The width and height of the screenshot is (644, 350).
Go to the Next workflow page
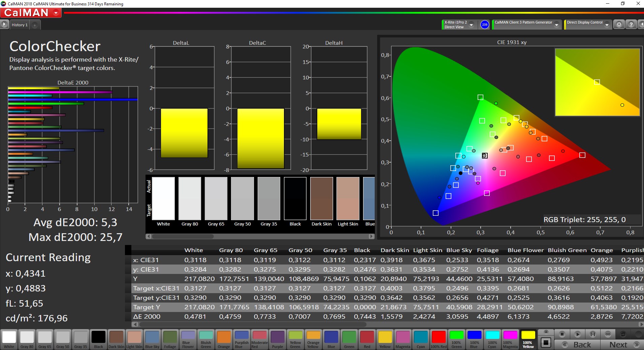pos(622,345)
